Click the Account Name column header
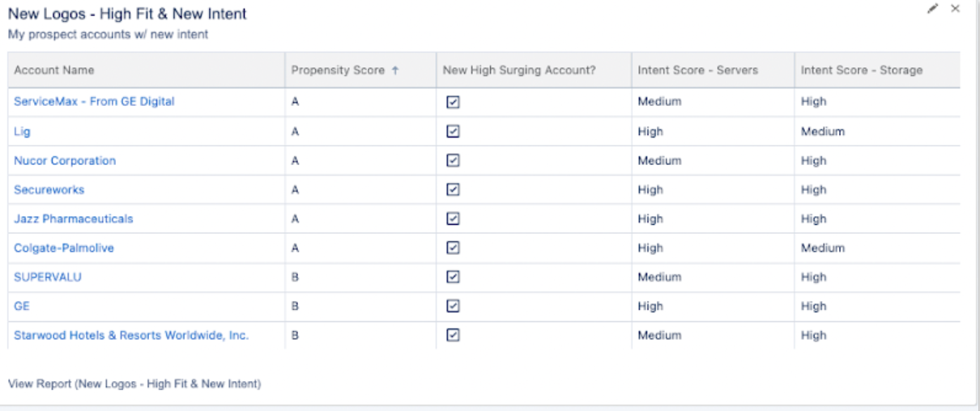This screenshot has height=411, width=980. coord(147,70)
